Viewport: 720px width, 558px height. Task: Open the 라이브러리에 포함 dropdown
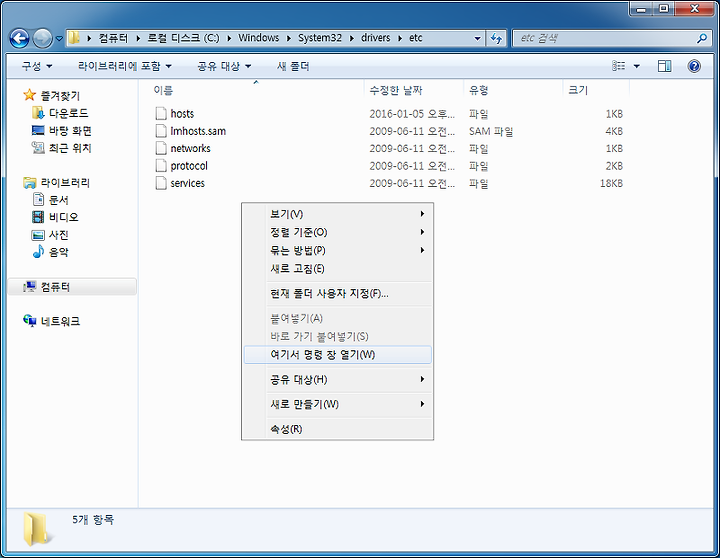124,66
